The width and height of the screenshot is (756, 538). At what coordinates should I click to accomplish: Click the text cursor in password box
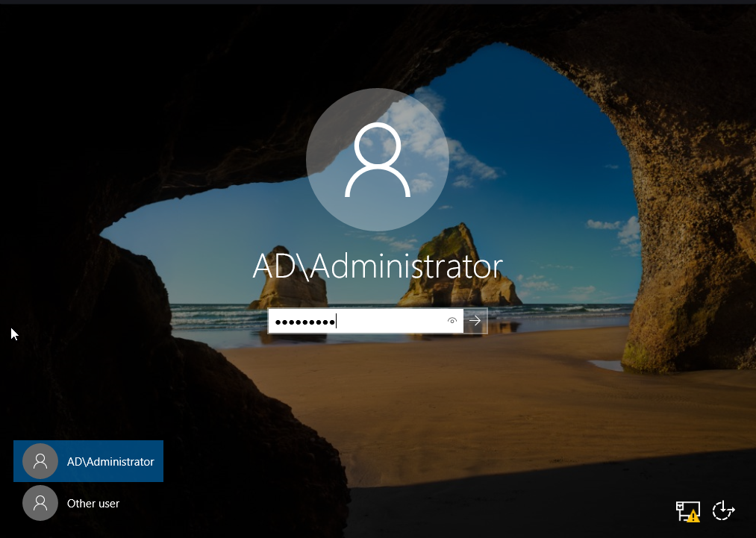click(x=337, y=322)
